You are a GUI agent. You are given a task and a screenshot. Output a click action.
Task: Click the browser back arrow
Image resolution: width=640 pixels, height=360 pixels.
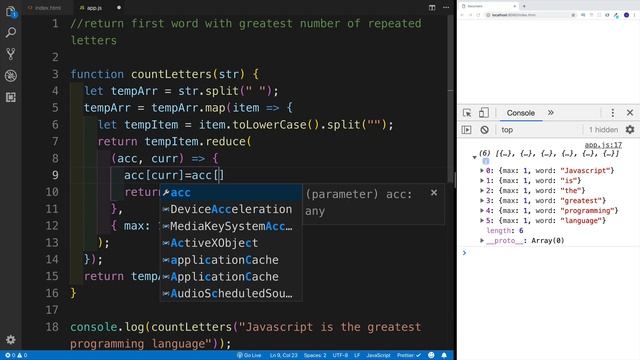tap(462, 15)
